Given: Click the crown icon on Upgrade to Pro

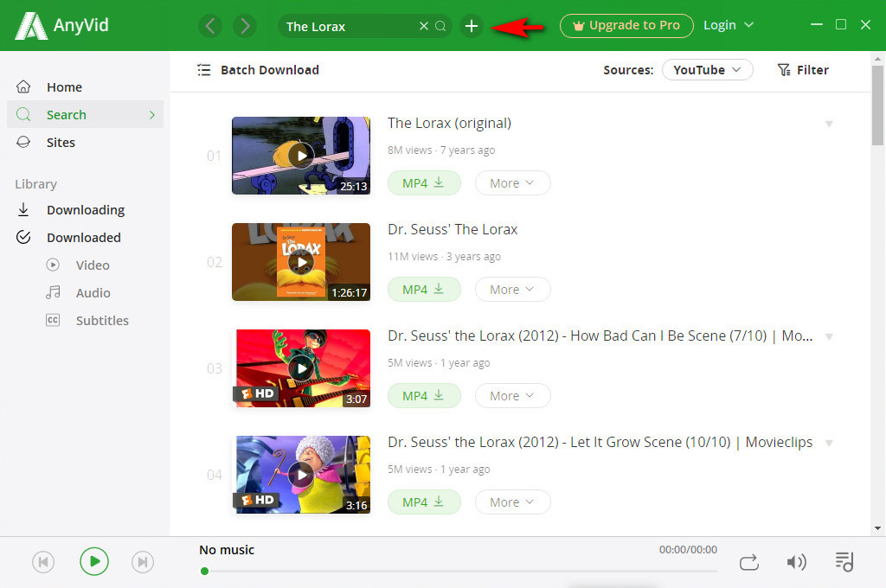Looking at the screenshot, I should pyautogui.click(x=578, y=26).
